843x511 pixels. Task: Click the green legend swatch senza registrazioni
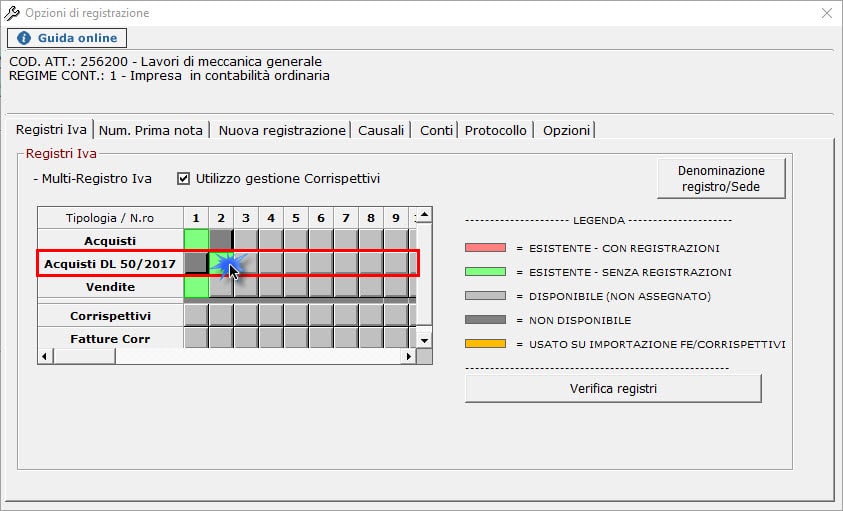[485, 272]
